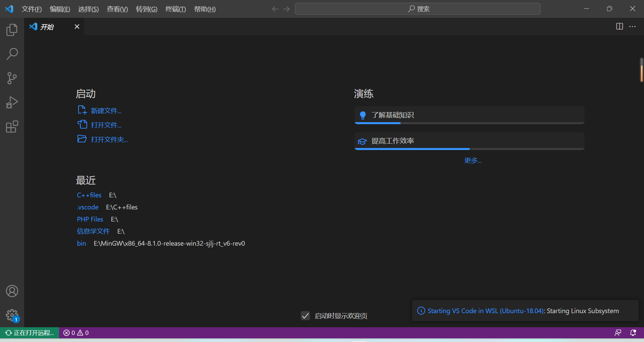The width and height of the screenshot is (644, 342).
Task: Open the 帮助(H) menu
Action: click(x=205, y=9)
